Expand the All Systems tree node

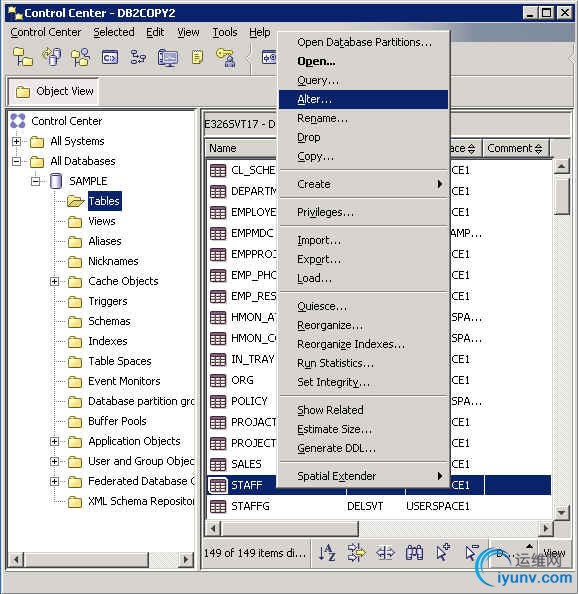pyautogui.click(x=16, y=141)
